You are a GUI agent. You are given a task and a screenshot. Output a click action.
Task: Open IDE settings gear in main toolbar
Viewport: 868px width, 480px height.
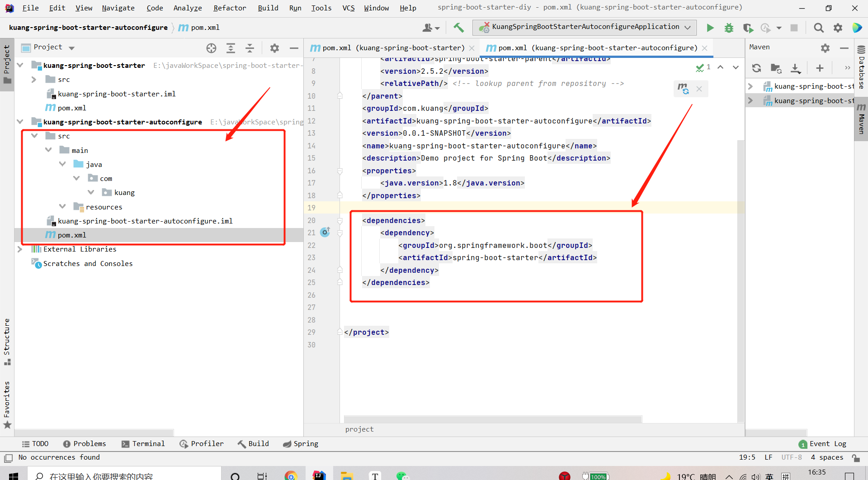click(838, 28)
